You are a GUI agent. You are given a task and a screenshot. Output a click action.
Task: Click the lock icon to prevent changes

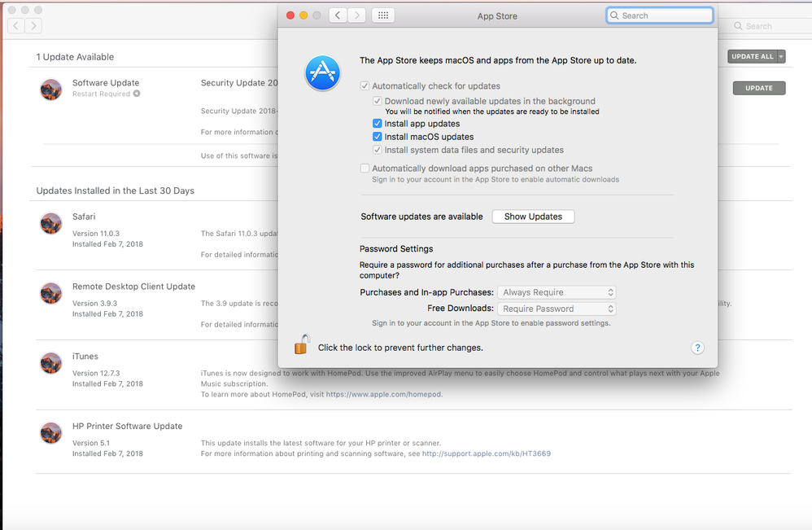(x=302, y=344)
